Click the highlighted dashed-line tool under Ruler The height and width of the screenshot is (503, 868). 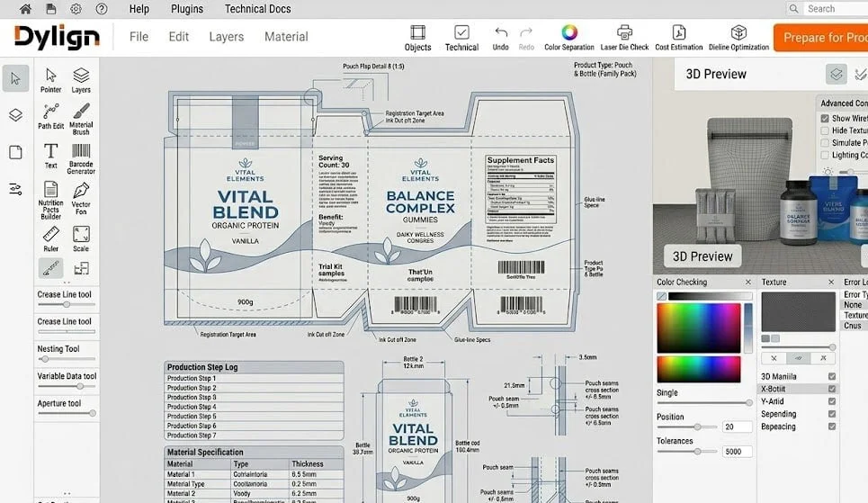click(51, 269)
